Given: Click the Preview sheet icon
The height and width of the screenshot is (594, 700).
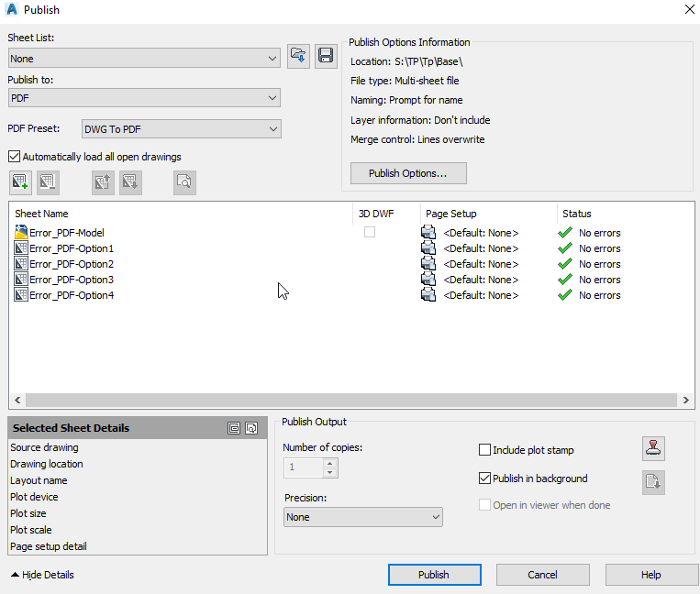Looking at the screenshot, I should point(184,182).
